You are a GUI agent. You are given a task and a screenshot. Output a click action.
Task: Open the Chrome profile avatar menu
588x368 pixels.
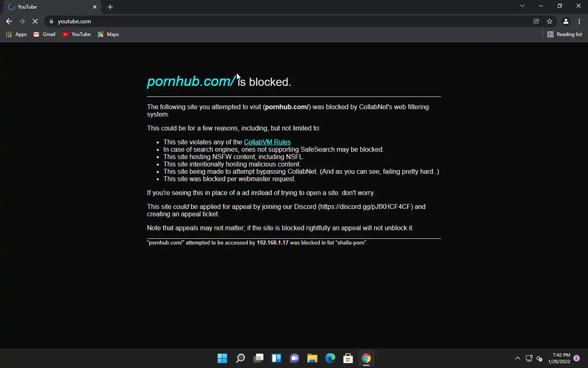tap(566, 21)
